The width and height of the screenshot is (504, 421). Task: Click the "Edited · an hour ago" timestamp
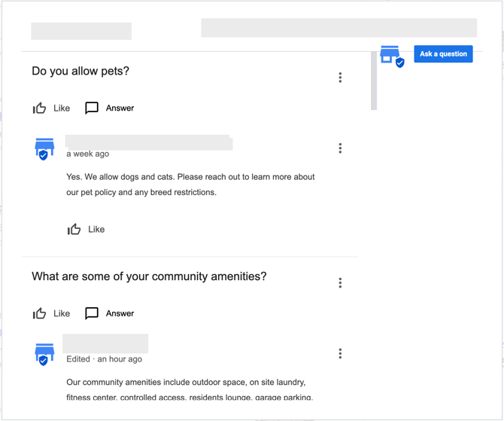click(x=104, y=360)
